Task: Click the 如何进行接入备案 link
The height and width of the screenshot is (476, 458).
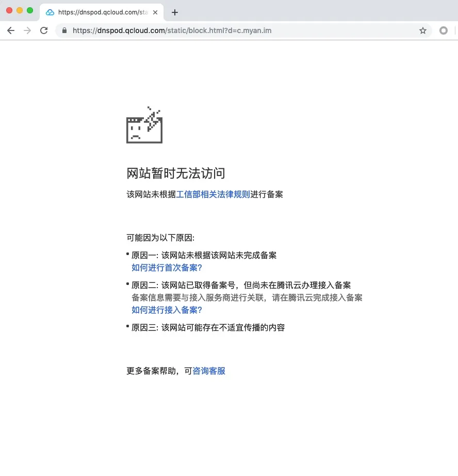Action: coord(167,311)
